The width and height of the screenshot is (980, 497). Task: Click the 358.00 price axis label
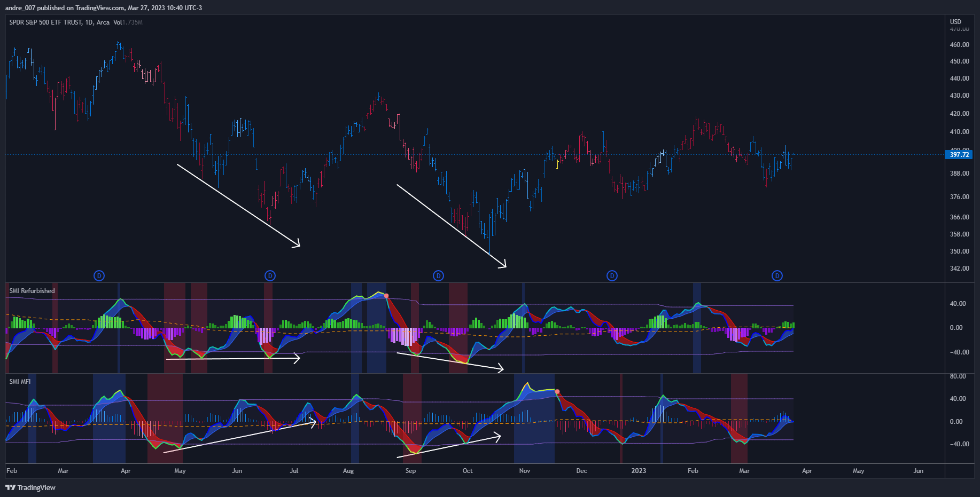click(959, 234)
